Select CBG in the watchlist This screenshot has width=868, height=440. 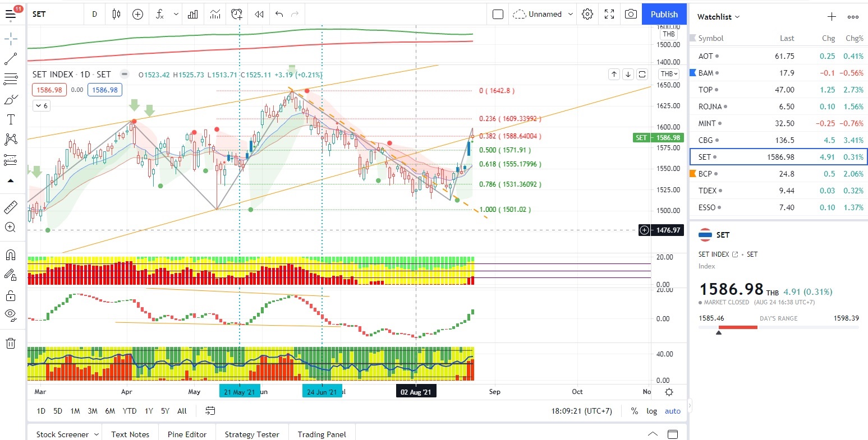click(x=778, y=140)
